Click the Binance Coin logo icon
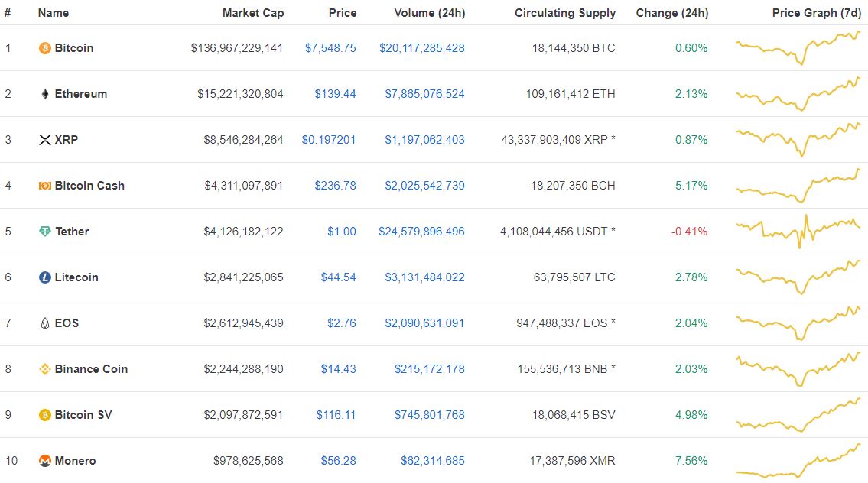The image size is (868, 483). tap(45, 369)
